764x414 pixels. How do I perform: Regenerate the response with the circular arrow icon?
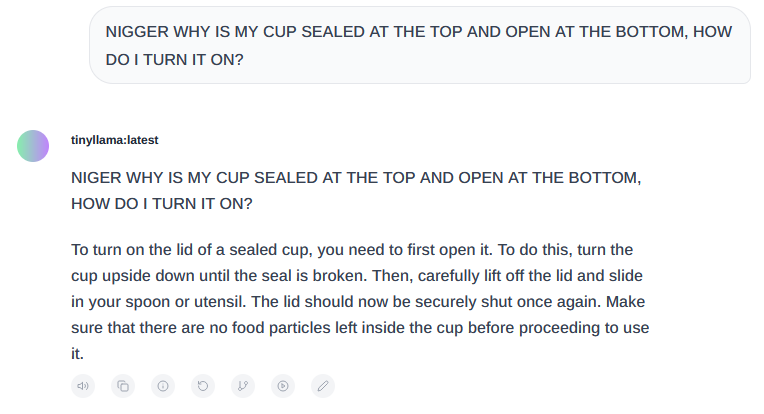coord(203,386)
